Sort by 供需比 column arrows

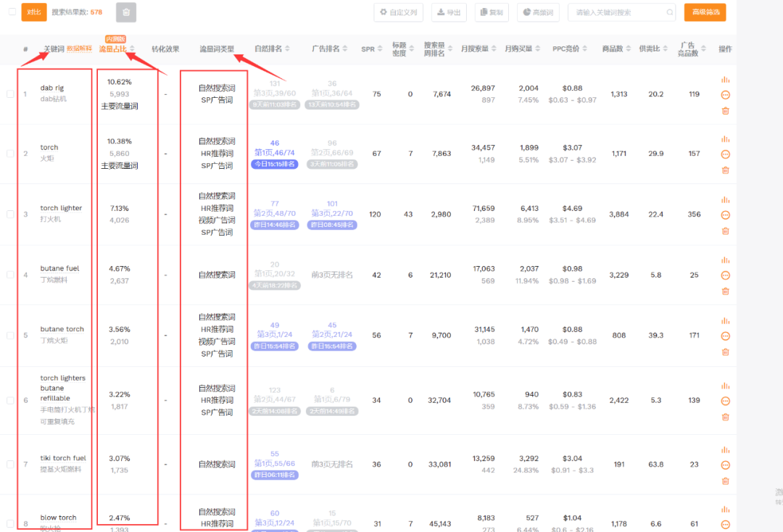click(665, 49)
